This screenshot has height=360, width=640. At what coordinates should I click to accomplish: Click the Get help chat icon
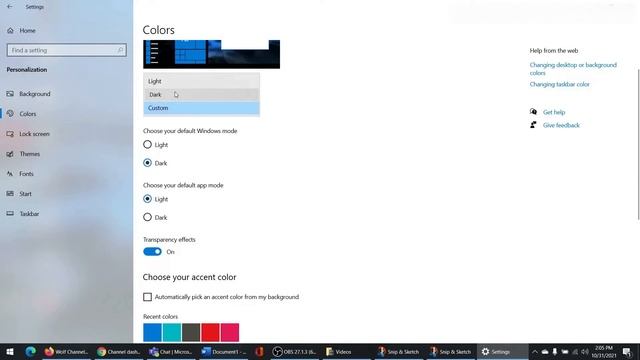(x=533, y=112)
